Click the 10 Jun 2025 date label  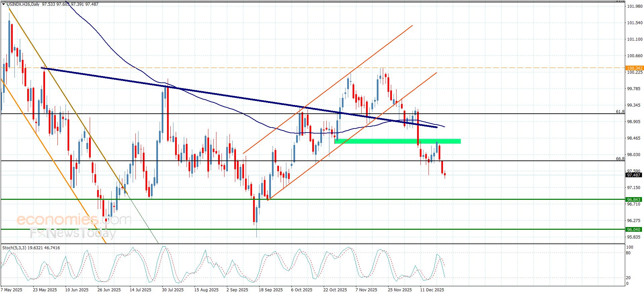pyautogui.click(x=77, y=290)
